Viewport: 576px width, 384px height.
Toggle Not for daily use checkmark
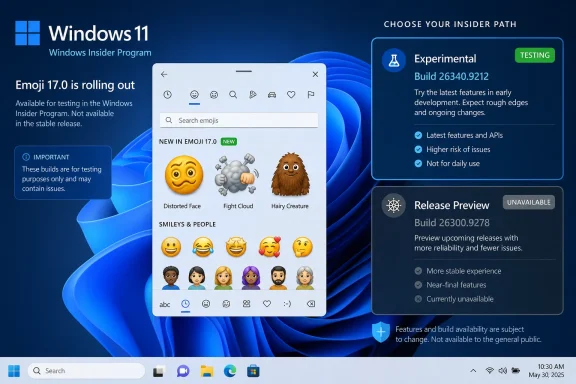pyautogui.click(x=418, y=163)
